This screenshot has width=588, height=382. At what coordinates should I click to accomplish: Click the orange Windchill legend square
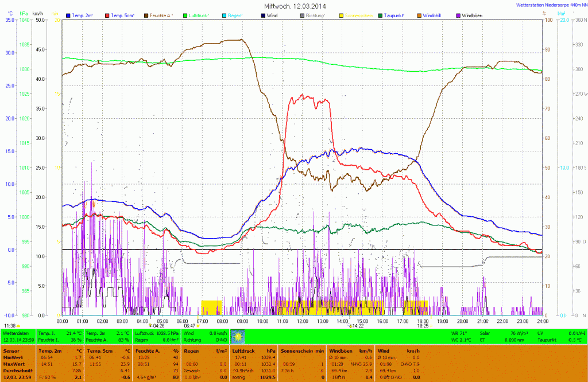[420, 15]
